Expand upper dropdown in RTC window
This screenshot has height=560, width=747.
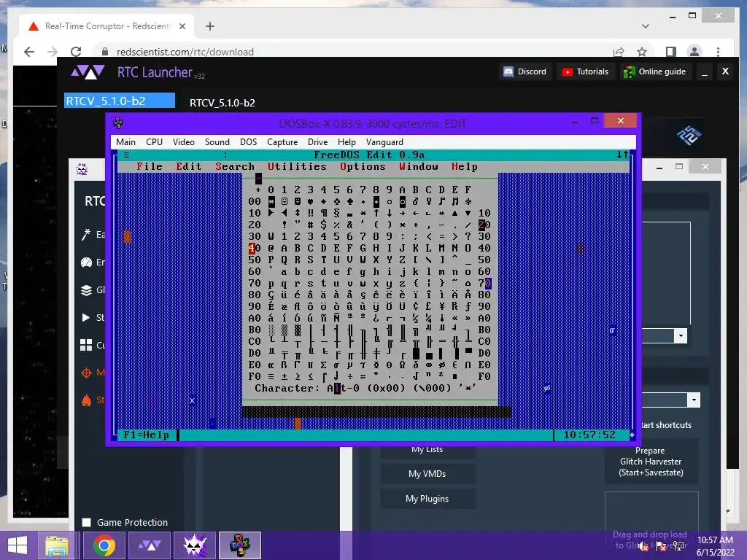tap(681, 335)
